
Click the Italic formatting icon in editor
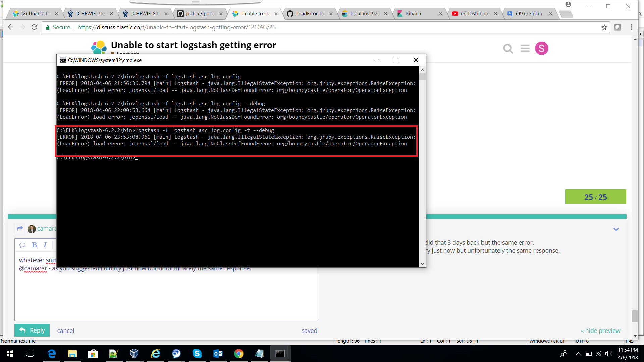pyautogui.click(x=45, y=245)
